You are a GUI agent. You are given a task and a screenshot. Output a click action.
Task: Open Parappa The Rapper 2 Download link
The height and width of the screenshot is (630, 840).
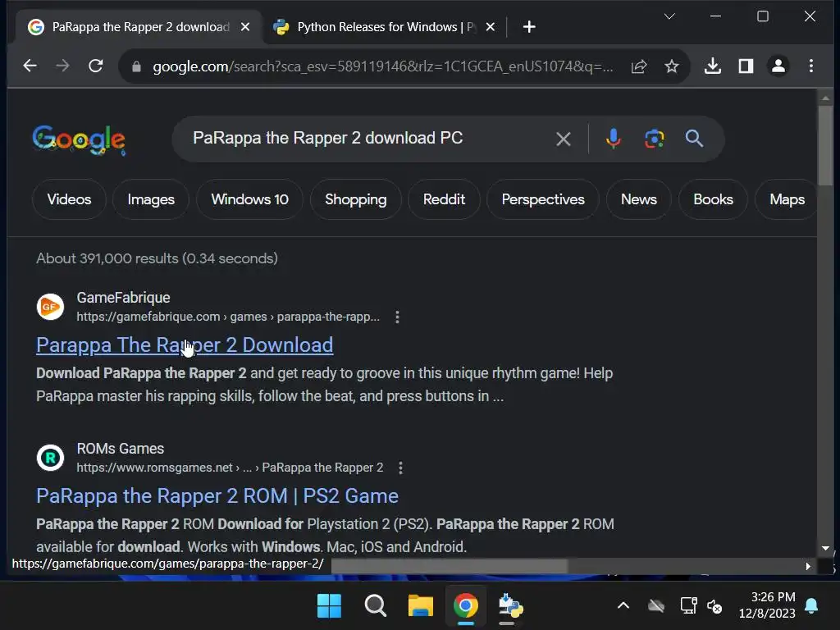pyautogui.click(x=185, y=345)
